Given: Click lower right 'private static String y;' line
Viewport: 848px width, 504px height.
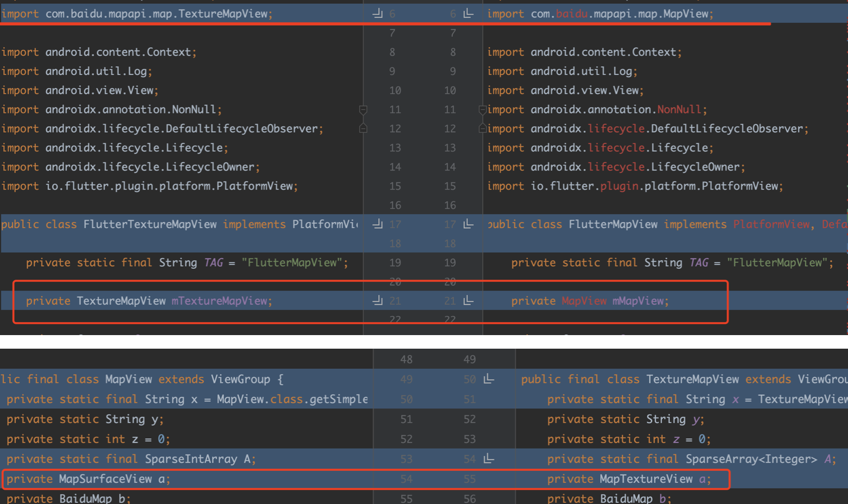Looking at the screenshot, I should pos(626,419).
